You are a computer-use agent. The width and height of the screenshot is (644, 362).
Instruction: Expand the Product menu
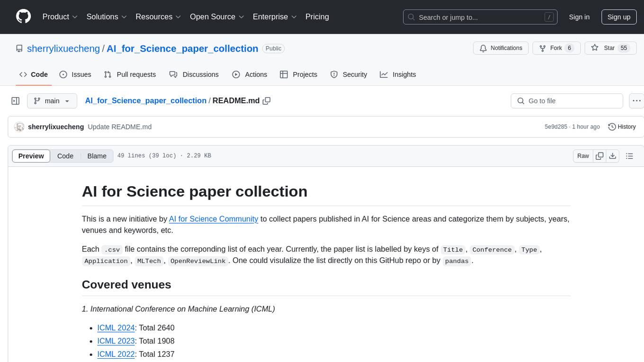pos(60,17)
